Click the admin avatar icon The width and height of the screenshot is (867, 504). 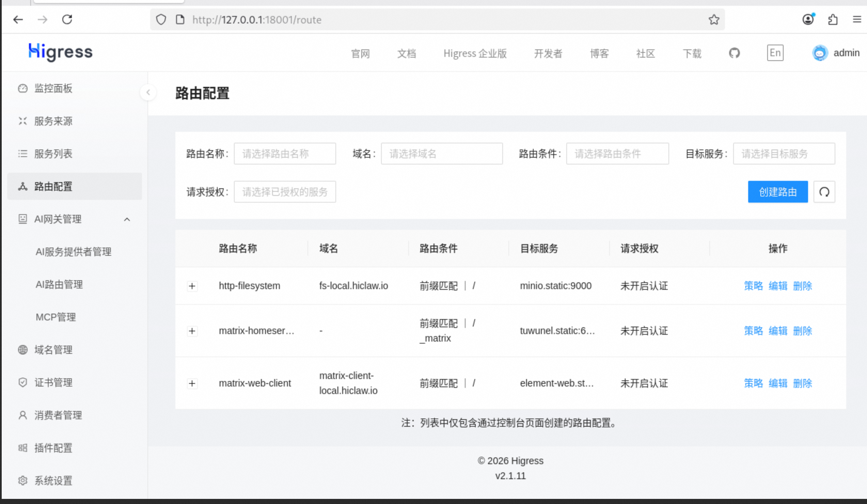point(820,53)
